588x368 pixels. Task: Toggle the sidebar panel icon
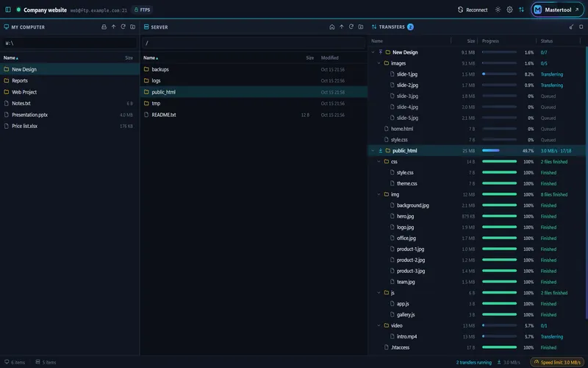tap(8, 10)
